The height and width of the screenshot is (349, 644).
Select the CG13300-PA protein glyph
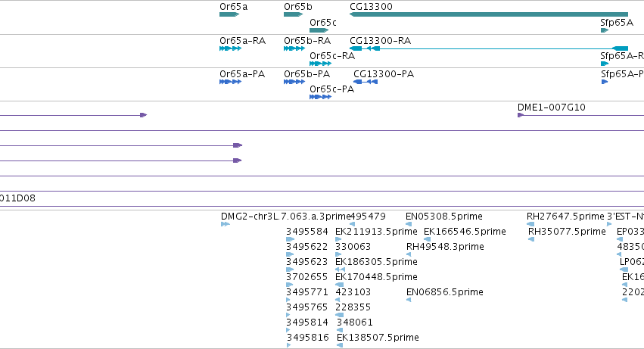366,82
